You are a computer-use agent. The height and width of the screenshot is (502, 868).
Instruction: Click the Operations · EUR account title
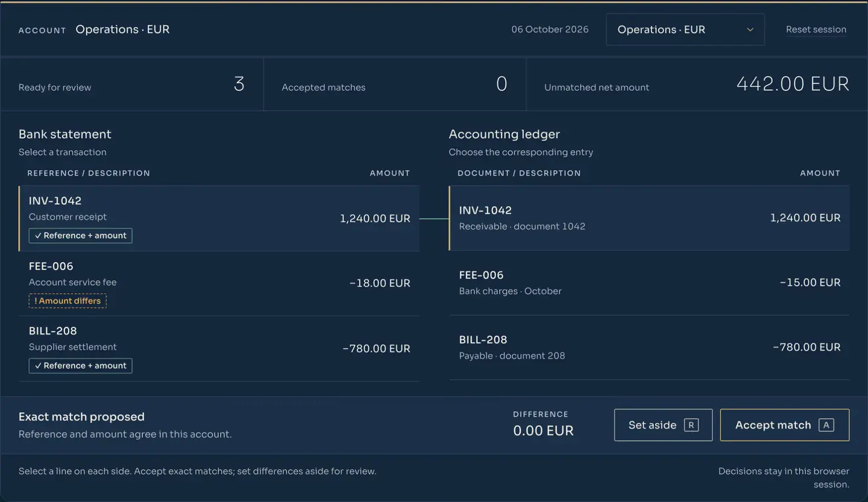tap(122, 30)
